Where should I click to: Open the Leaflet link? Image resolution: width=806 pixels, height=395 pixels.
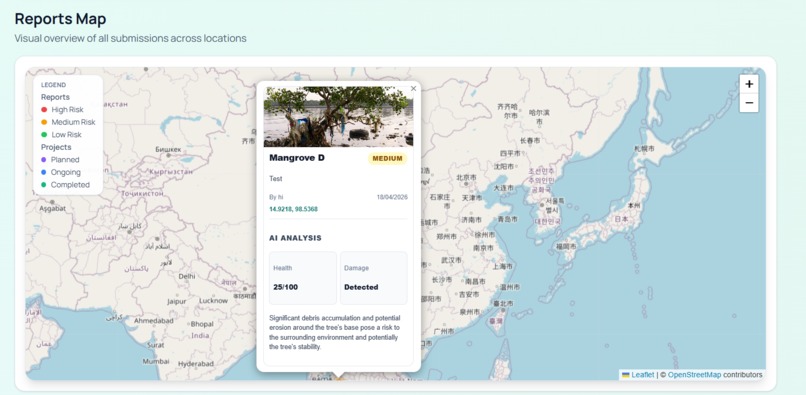[x=643, y=374]
